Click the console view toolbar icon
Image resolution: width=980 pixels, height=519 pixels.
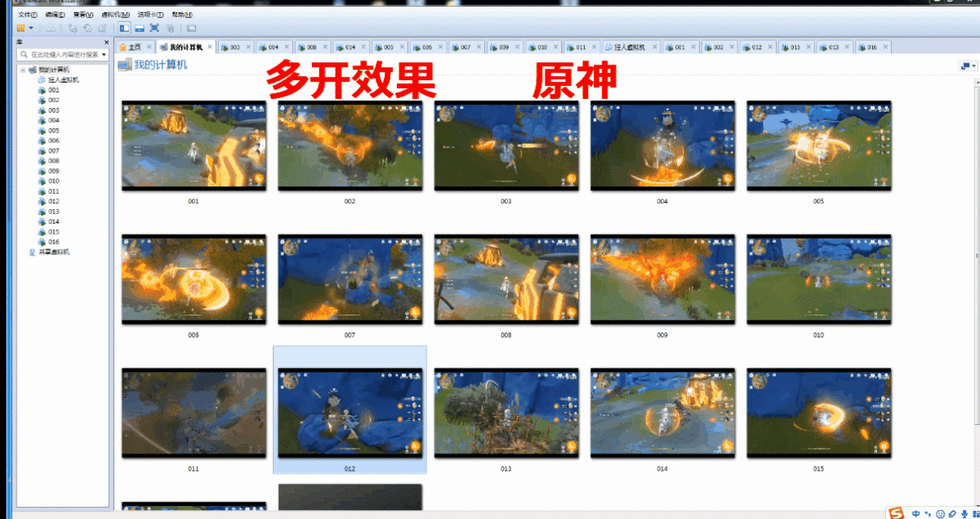pyautogui.click(x=191, y=28)
